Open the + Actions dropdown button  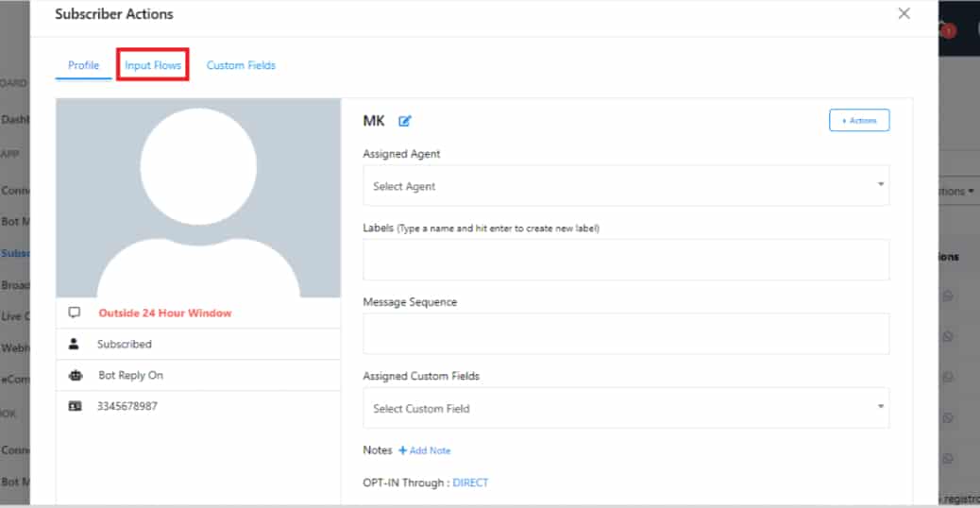[x=858, y=120]
